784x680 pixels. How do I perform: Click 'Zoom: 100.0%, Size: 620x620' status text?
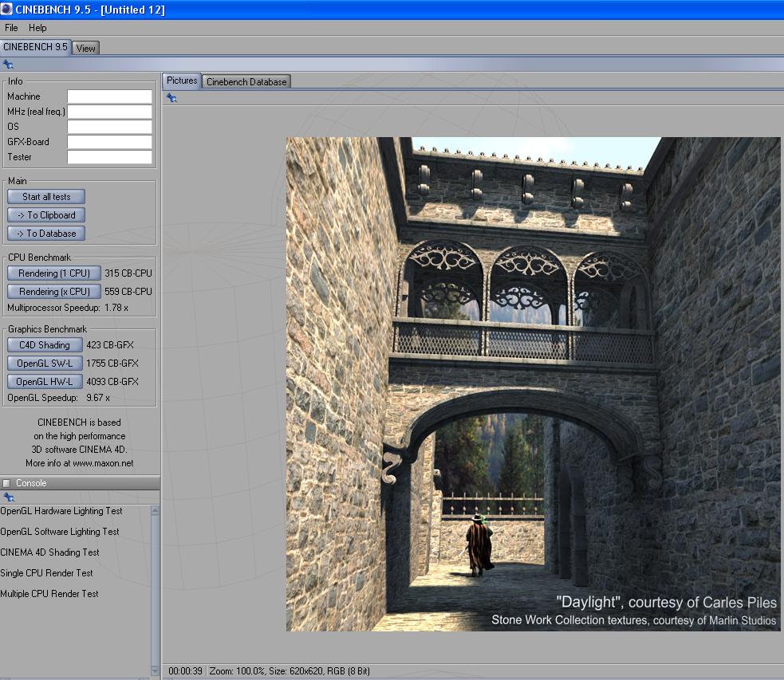click(x=266, y=671)
